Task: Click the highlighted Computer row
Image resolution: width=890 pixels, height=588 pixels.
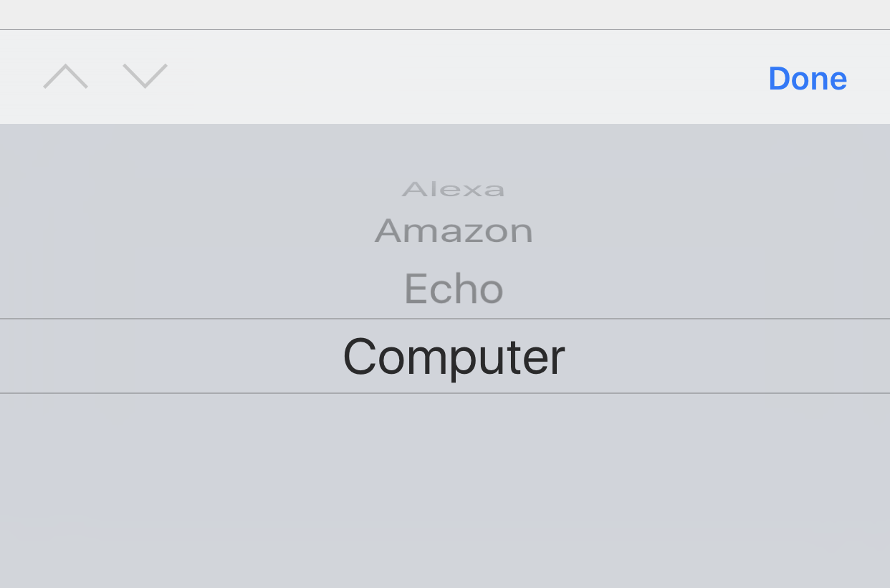Action: click(454, 357)
